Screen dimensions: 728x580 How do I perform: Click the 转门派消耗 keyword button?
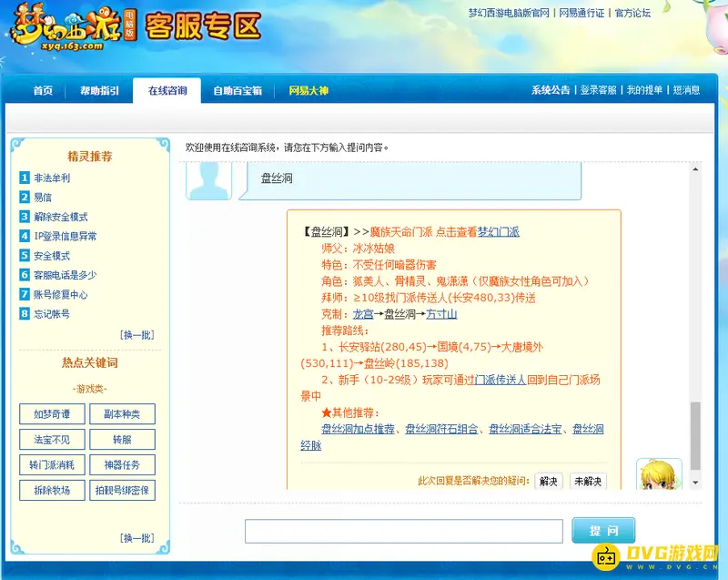click(x=52, y=465)
